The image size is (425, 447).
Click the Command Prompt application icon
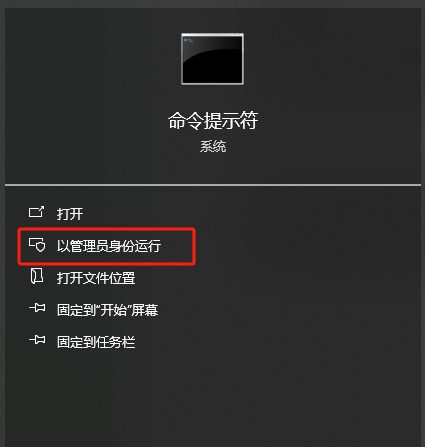point(212,59)
